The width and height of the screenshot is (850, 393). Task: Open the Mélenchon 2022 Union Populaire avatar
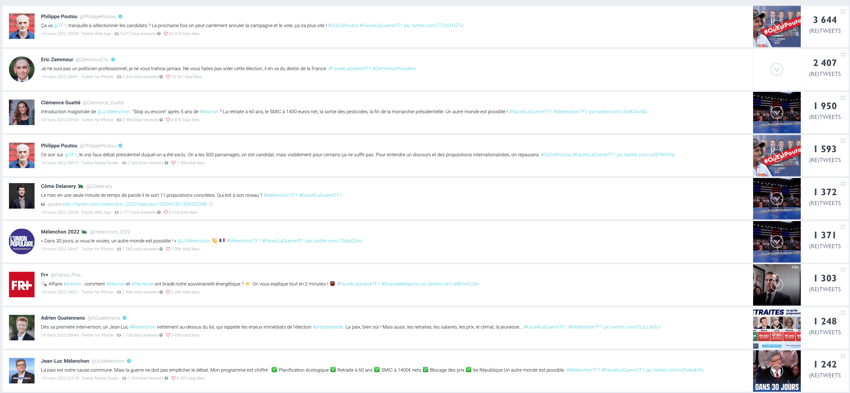[22, 241]
